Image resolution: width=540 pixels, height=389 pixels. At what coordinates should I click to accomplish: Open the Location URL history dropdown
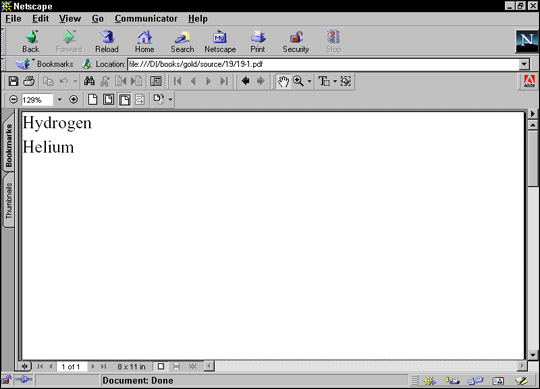point(524,64)
